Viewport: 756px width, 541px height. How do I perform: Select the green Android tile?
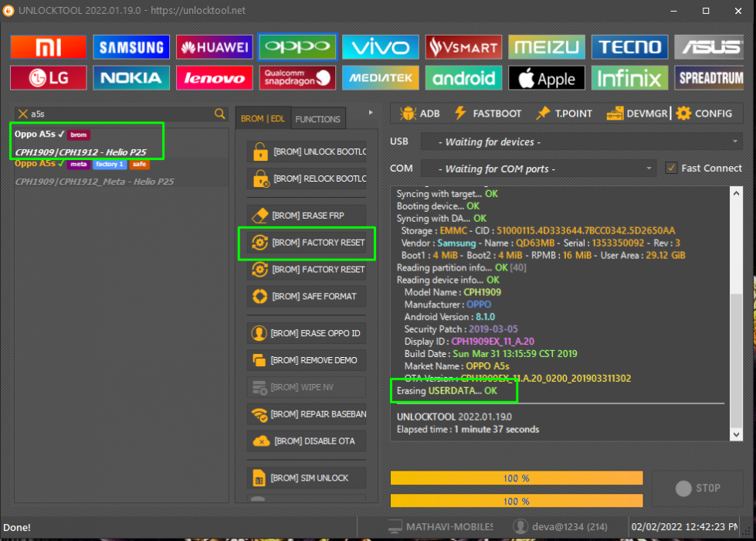pos(463,78)
